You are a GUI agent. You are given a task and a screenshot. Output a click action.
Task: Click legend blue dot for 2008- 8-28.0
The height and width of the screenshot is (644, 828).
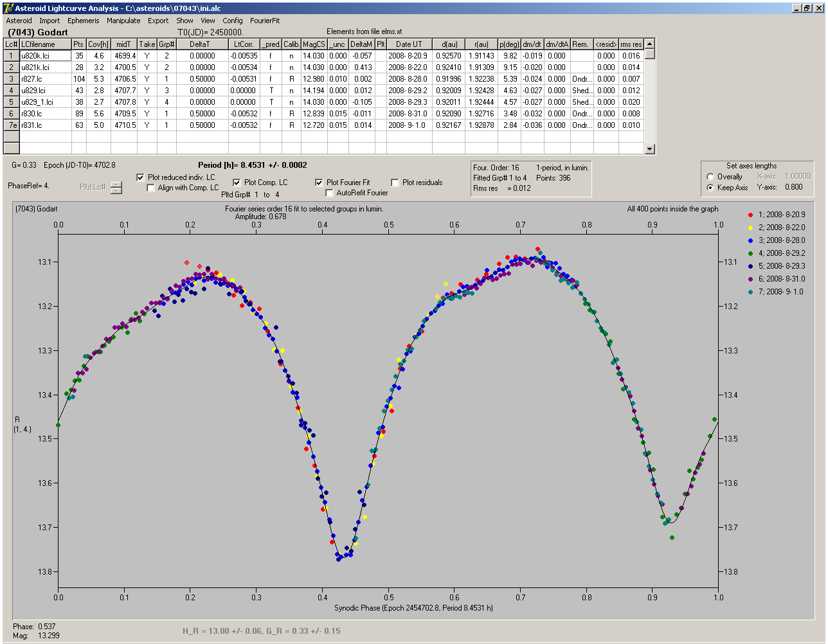pyautogui.click(x=751, y=240)
